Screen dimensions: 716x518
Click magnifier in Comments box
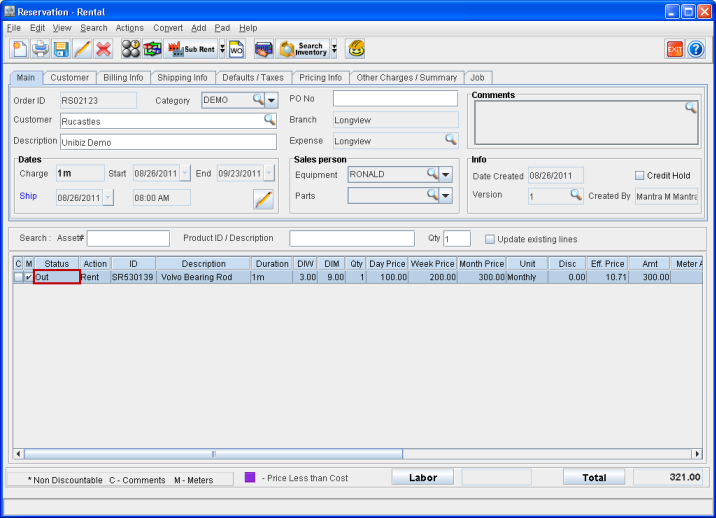pos(690,108)
